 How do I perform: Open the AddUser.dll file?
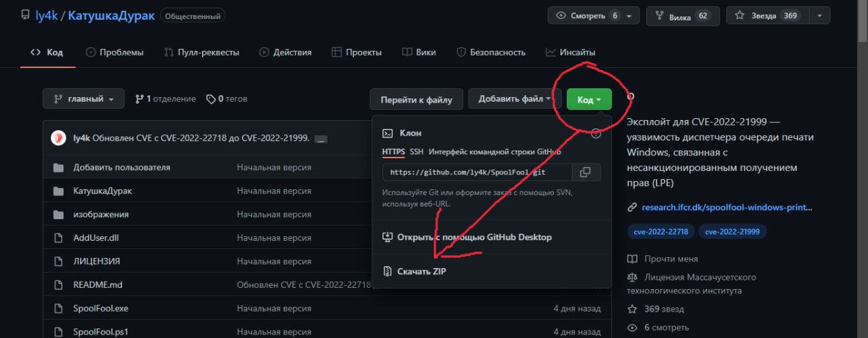pyautogui.click(x=97, y=238)
